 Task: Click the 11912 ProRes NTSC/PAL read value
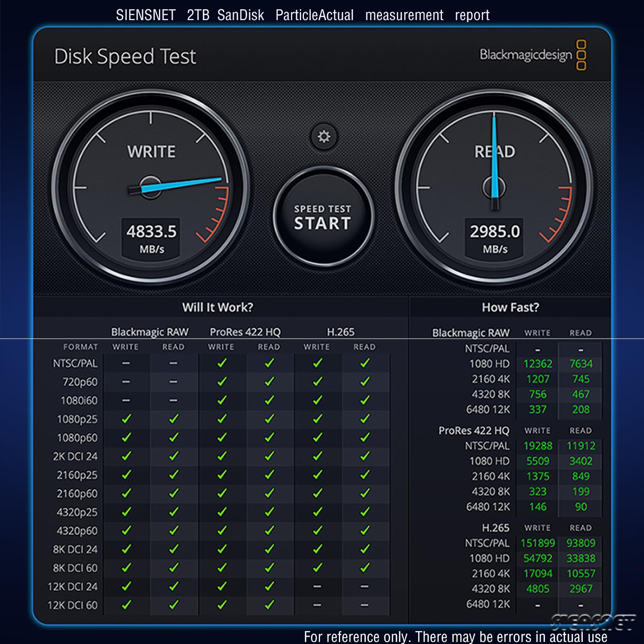581,446
